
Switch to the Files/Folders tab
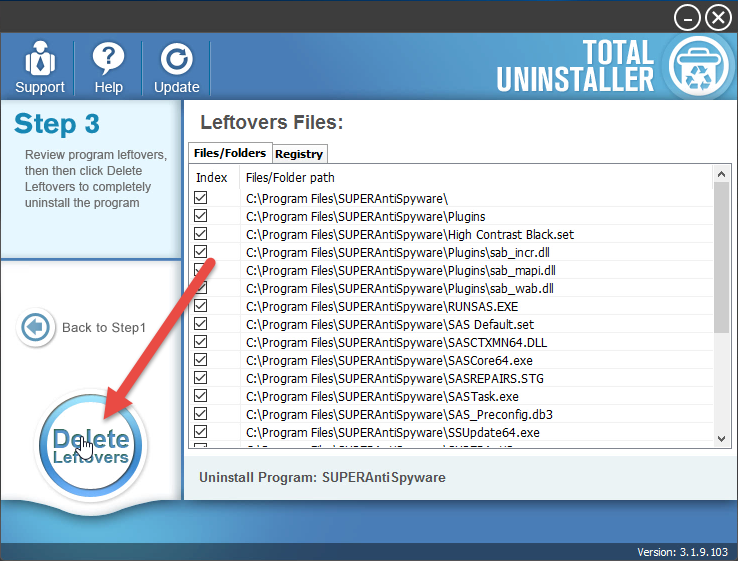click(x=230, y=153)
